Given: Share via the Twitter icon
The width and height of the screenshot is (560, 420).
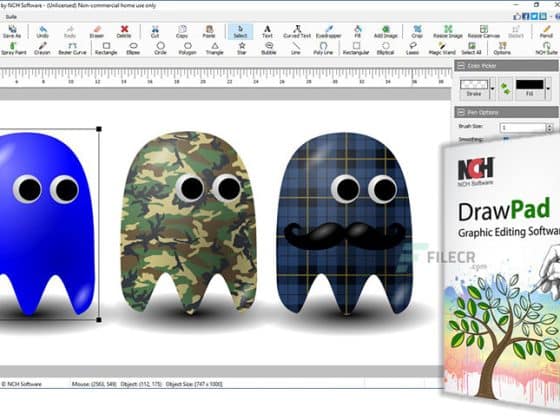Looking at the screenshot, I should click(x=534, y=16).
